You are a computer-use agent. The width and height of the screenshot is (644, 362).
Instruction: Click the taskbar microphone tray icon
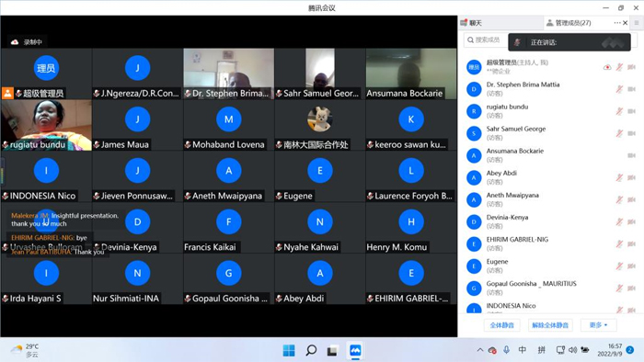coord(507,350)
